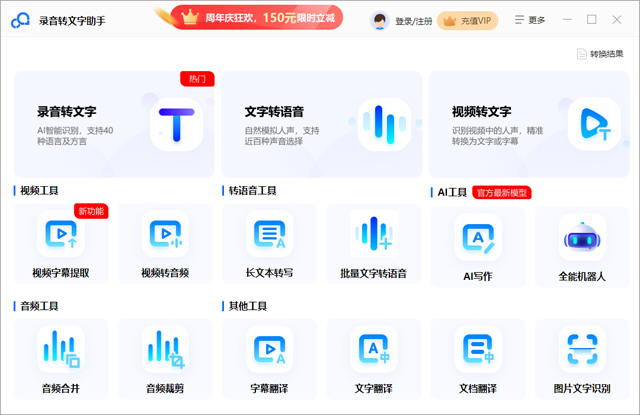Open the 音频合并 icon
This screenshot has height=415, width=640.
(x=61, y=349)
